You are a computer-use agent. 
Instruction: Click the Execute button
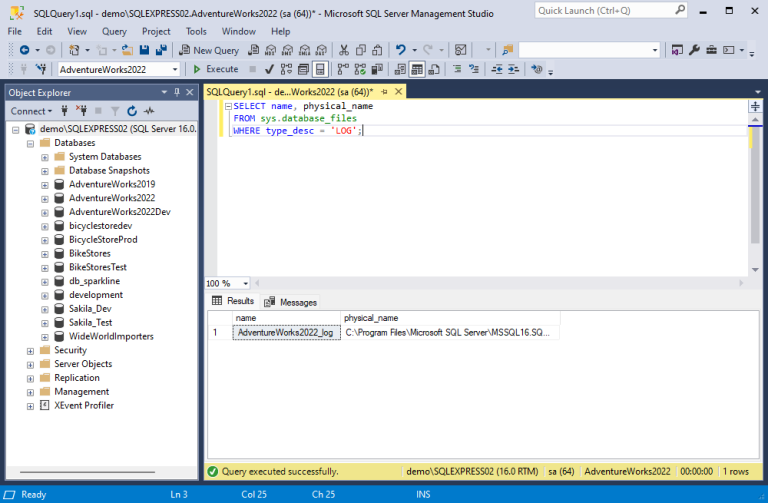point(216,69)
